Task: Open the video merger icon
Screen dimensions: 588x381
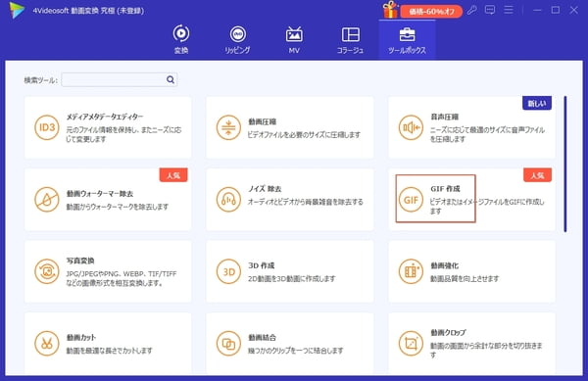Action: (x=228, y=343)
